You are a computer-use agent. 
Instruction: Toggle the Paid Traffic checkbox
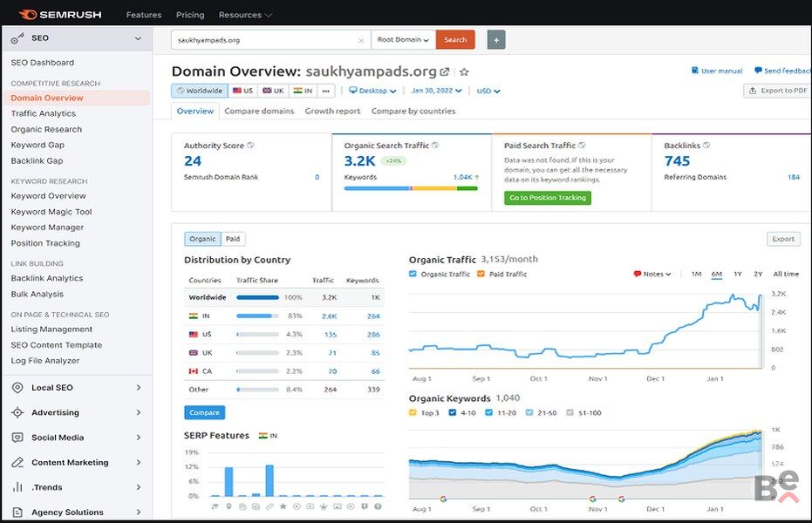(481, 274)
